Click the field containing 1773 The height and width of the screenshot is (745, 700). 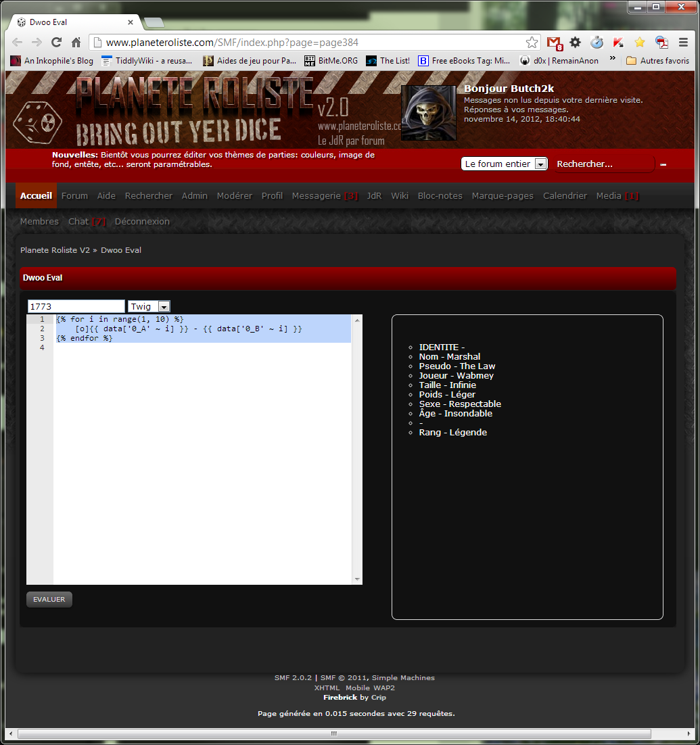click(x=76, y=307)
